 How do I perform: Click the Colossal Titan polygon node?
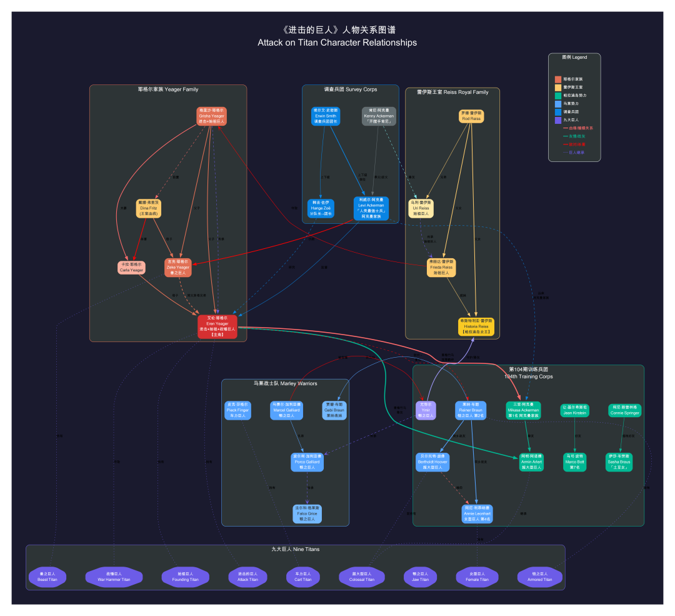pyautogui.click(x=362, y=577)
